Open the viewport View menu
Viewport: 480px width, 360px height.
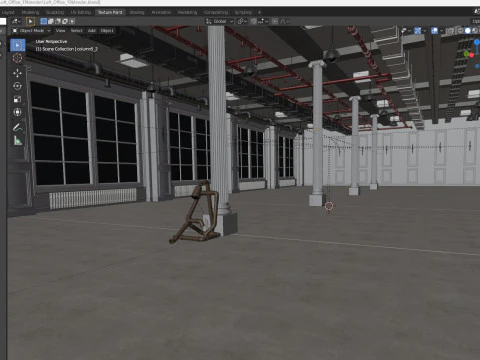click(x=60, y=31)
